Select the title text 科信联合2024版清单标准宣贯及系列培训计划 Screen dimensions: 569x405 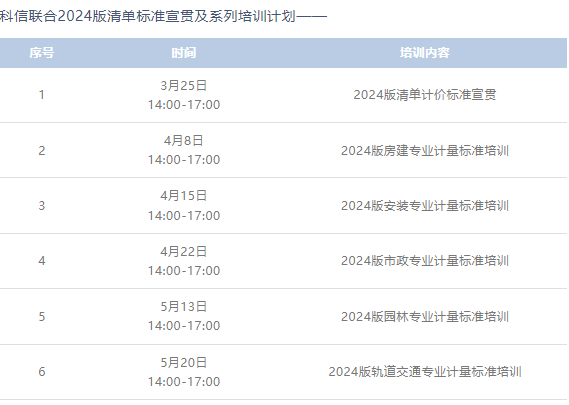click(148, 16)
